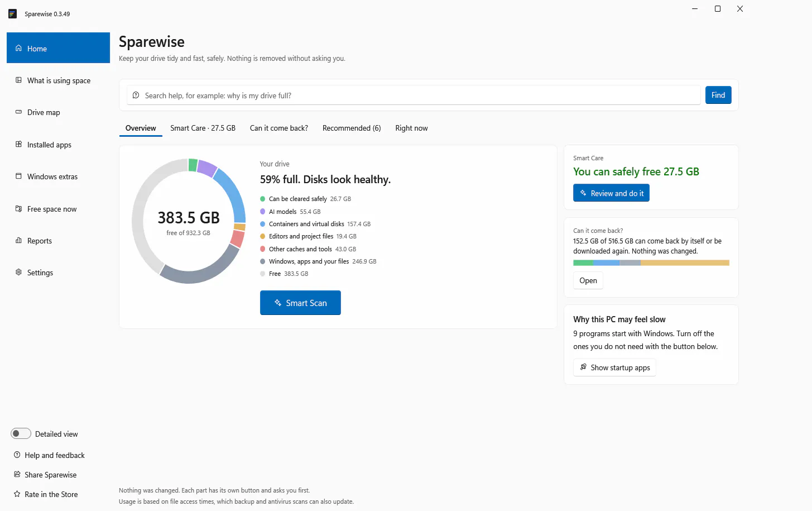Click the Reports chart icon
This screenshot has height=511, width=812.
[18, 240]
